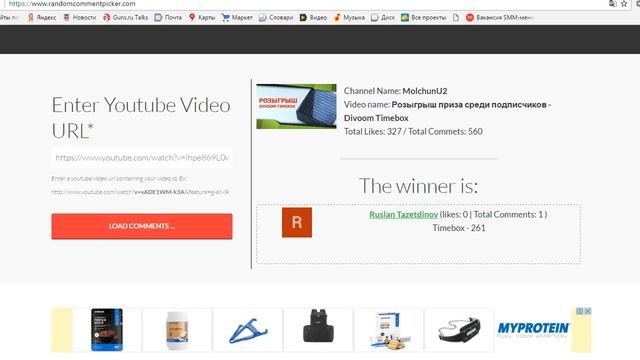Open the Видео bookmark
Image resolution: width=640 pixels, height=360 pixels.
pos(313,18)
